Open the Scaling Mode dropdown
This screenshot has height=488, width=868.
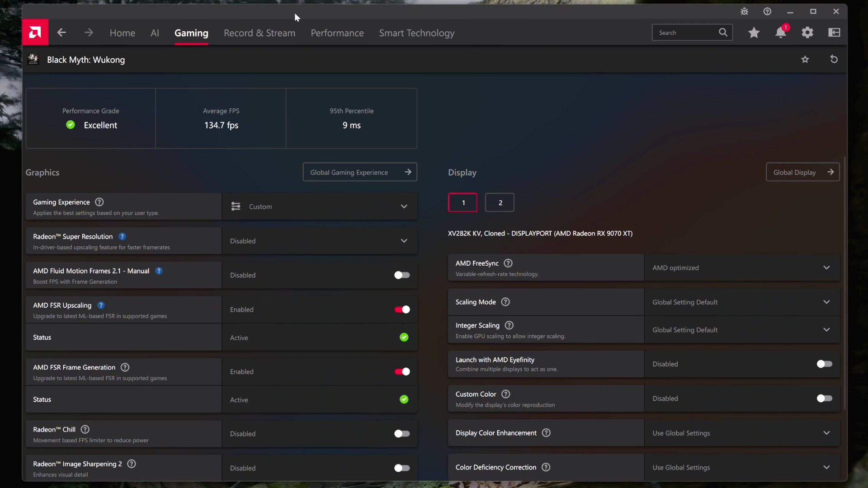click(x=827, y=302)
